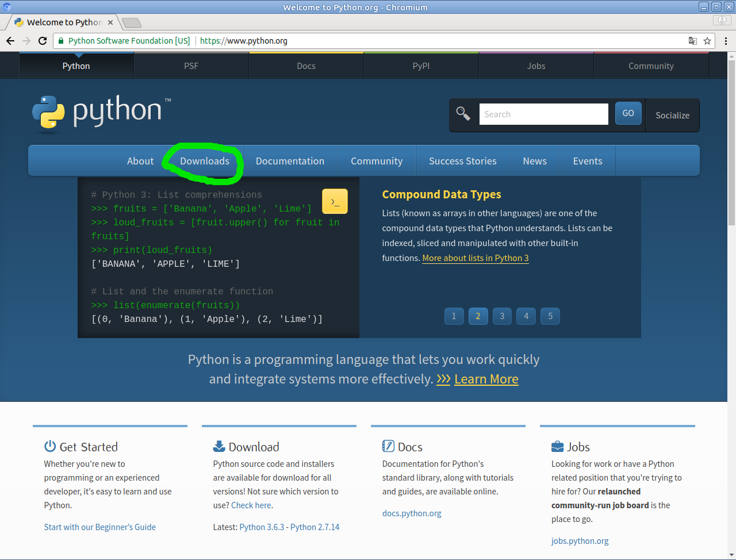Image resolution: width=736 pixels, height=560 pixels.
Task: Click inside the Search input field
Action: 543,113
